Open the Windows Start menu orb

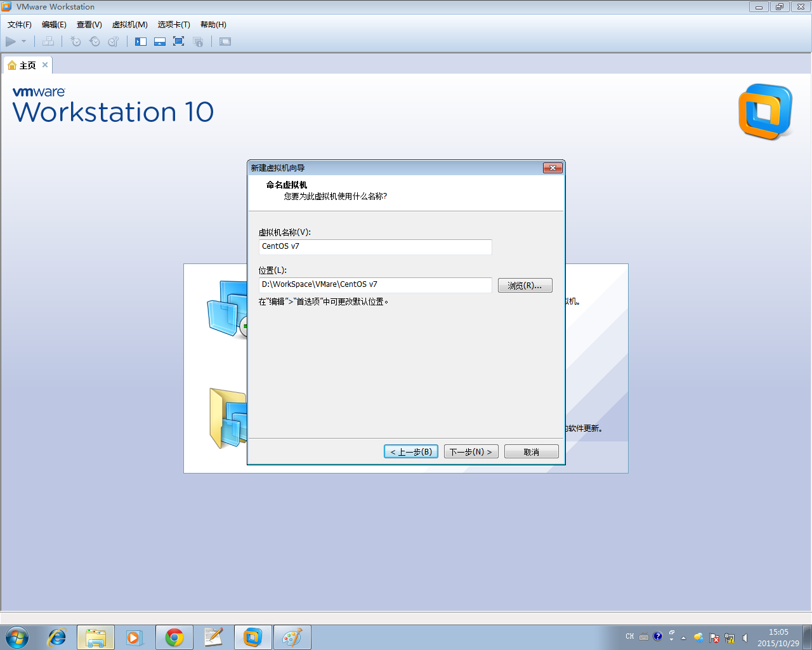pos(17,637)
